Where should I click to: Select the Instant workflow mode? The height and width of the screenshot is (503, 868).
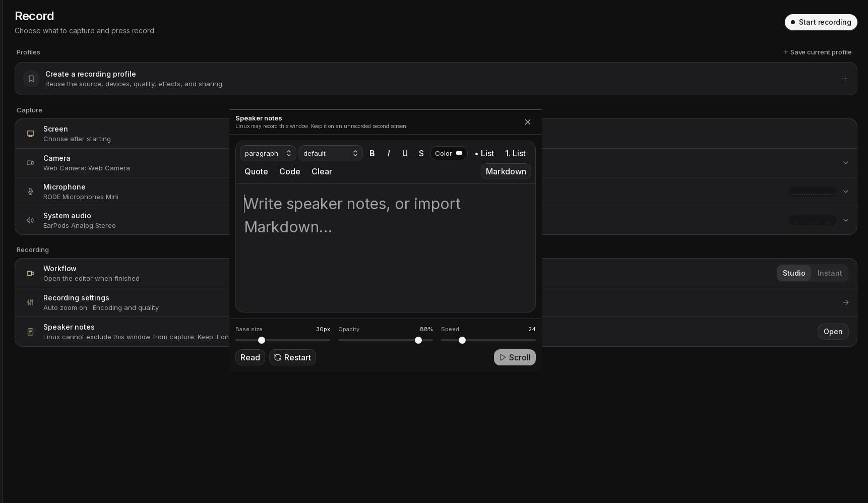point(830,273)
